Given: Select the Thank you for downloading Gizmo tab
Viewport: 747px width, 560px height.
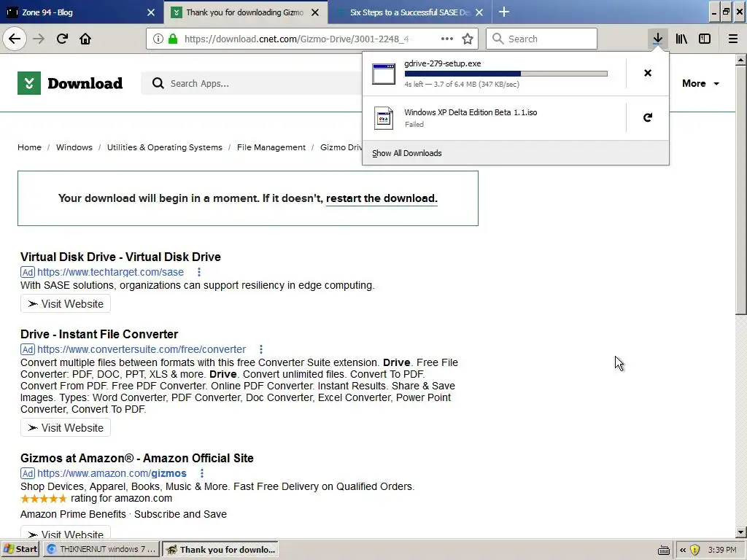Looking at the screenshot, I should point(245,12).
